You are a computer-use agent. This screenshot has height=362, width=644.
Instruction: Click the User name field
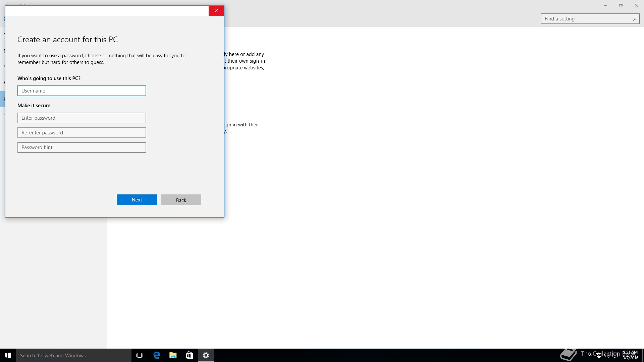(x=82, y=91)
